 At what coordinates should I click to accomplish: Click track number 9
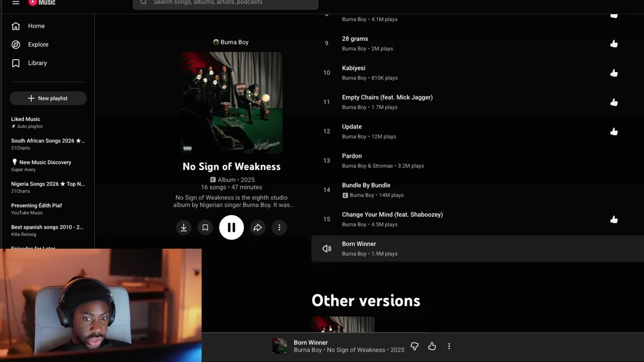[327, 44]
